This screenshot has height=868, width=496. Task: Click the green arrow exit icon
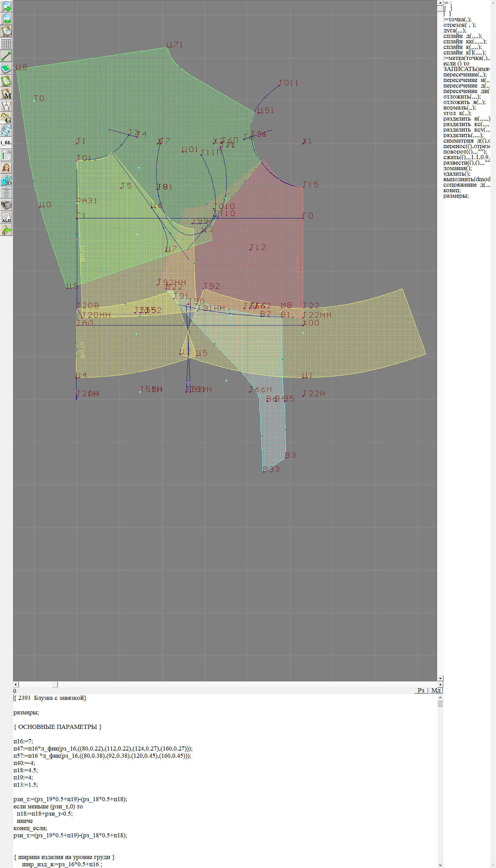(6, 230)
